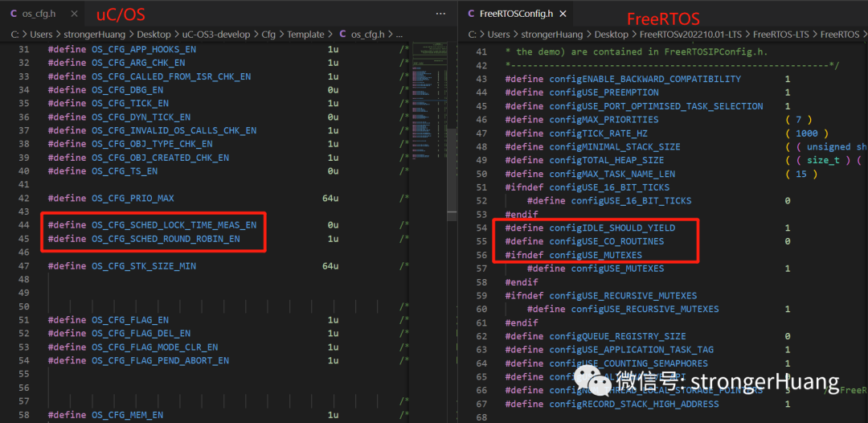
Task: Select Desktop in left editor breadcrumb
Action: [x=154, y=35]
